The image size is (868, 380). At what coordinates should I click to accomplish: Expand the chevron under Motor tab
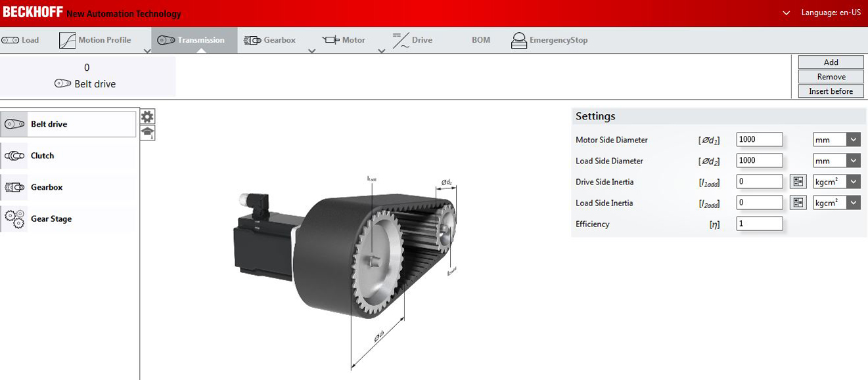point(382,51)
